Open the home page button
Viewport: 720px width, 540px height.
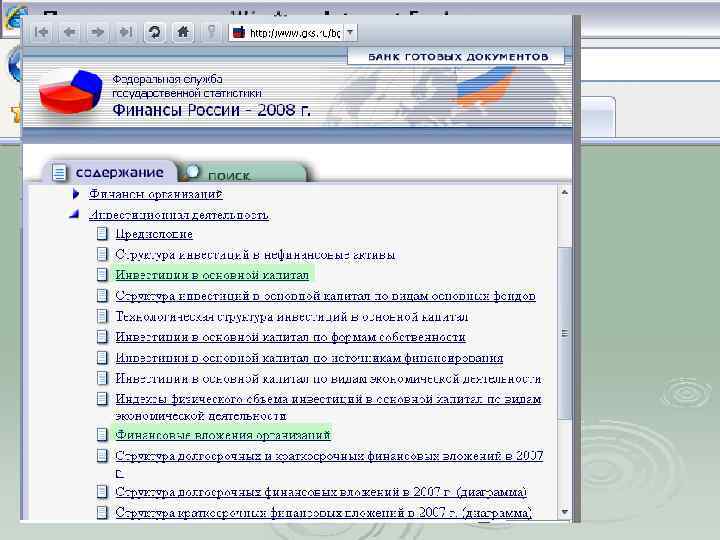pyautogui.click(x=183, y=32)
